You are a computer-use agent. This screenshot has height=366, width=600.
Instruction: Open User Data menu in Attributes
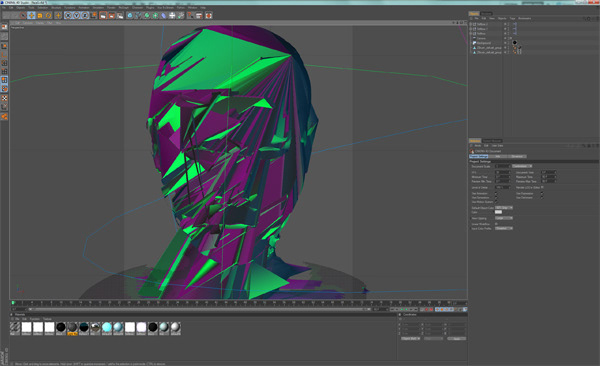click(x=497, y=145)
